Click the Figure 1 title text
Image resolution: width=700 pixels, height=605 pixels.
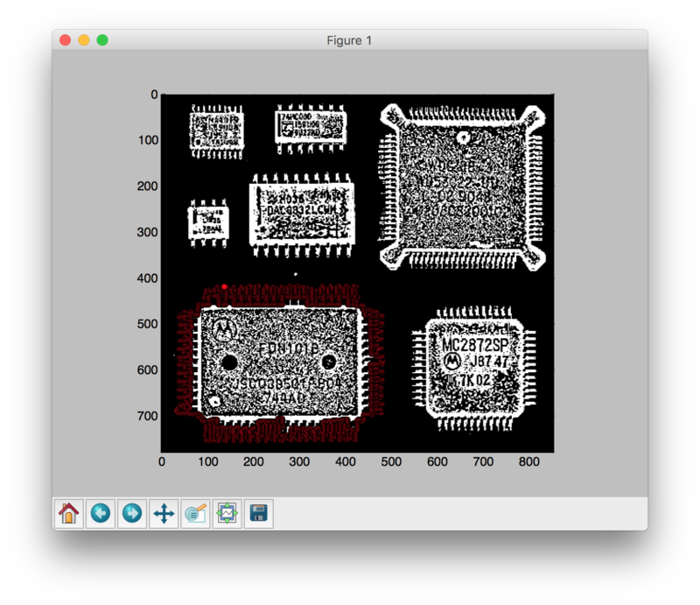pos(349,40)
